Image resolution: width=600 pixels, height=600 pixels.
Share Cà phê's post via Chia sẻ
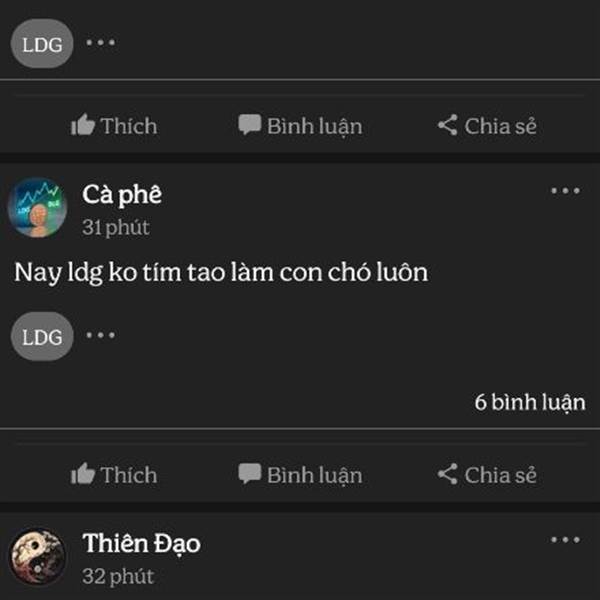point(487,475)
